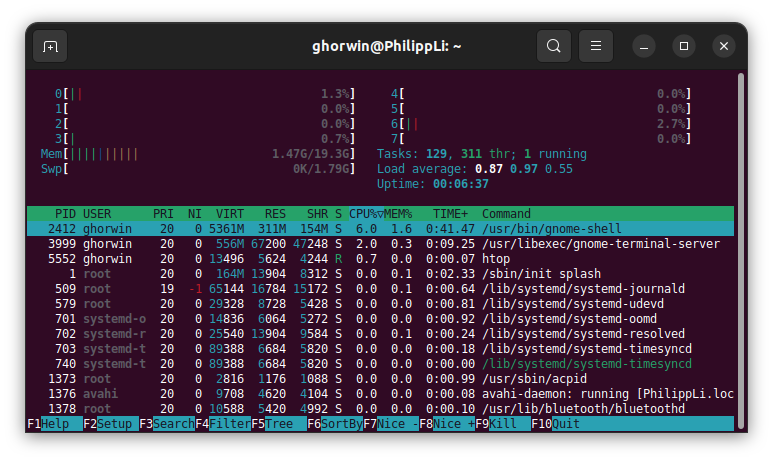The width and height of the screenshot is (773, 461).
Task: Click F3 Search in function bar
Action: [166, 423]
